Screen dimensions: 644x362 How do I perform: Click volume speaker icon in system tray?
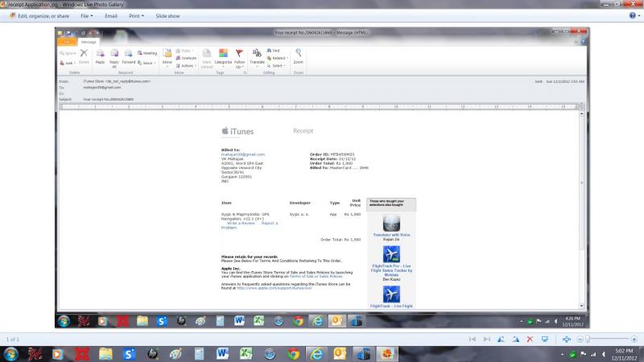pyautogui.click(x=603, y=354)
